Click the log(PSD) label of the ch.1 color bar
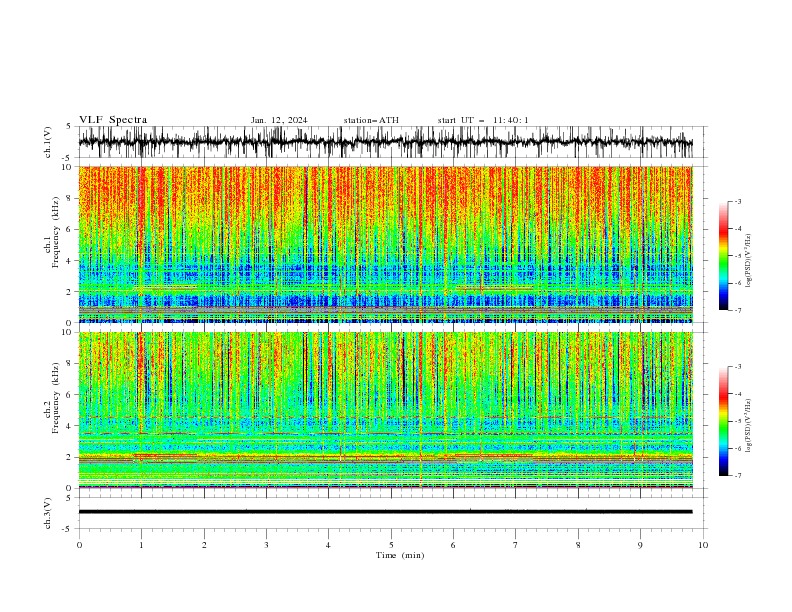The height and width of the screenshot is (612, 792). (748, 261)
